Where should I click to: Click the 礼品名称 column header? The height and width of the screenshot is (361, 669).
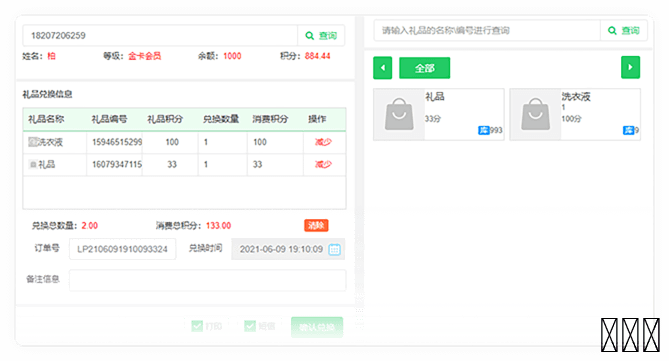coord(46,119)
